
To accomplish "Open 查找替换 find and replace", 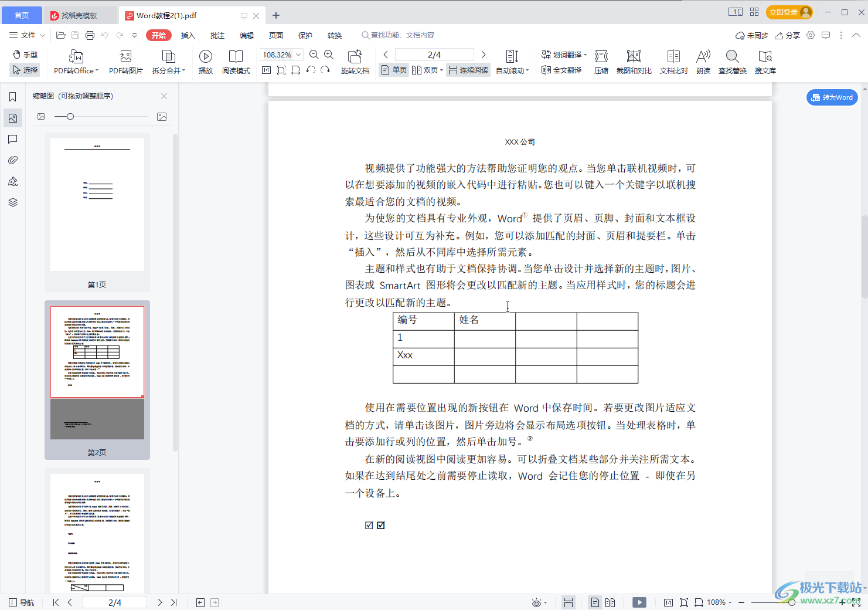I will [x=733, y=62].
